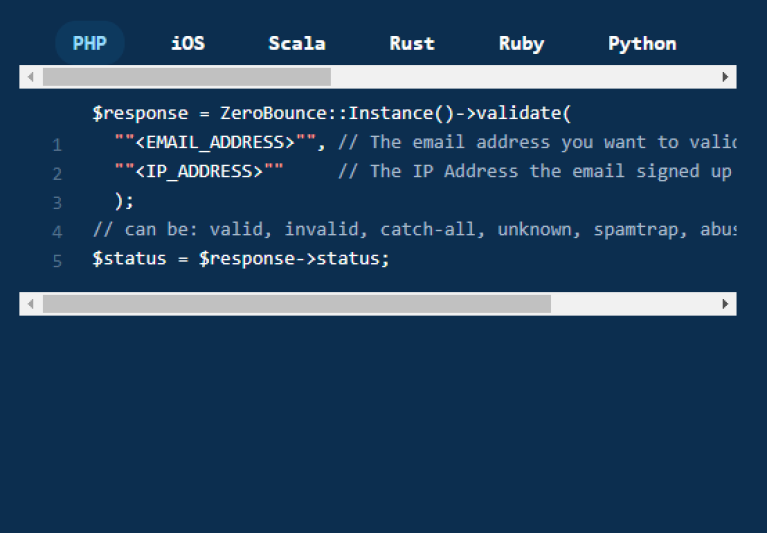This screenshot has width=767, height=533.
Task: Click the left arrow of the code scrollbar
Action: pos(31,304)
